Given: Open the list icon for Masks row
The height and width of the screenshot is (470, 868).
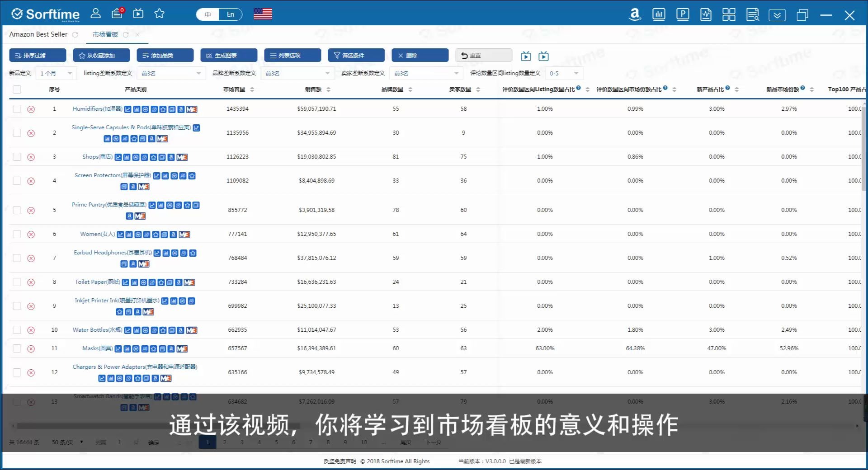Looking at the screenshot, I should pyautogui.click(x=162, y=349).
